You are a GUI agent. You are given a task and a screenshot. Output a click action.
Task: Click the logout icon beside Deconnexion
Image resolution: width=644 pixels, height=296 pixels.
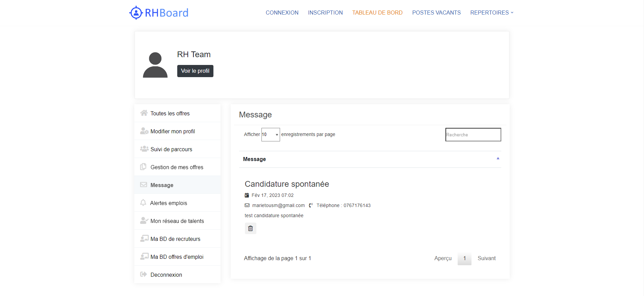(x=143, y=274)
